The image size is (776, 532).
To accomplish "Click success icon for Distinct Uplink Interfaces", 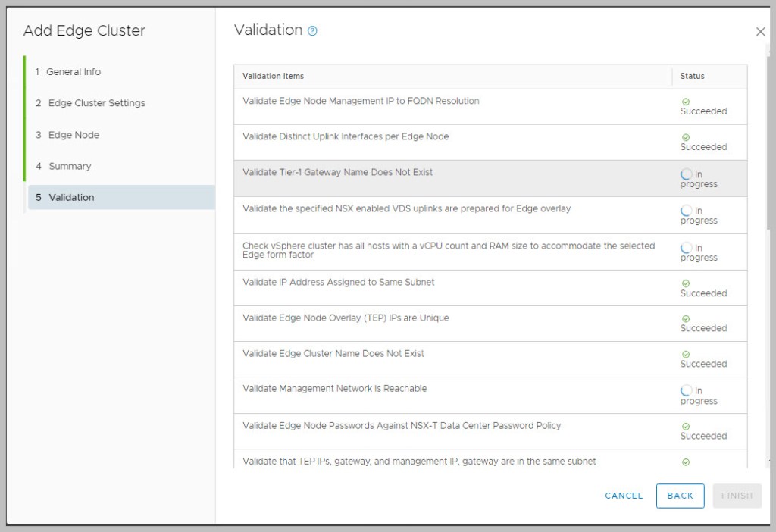I will tap(686, 137).
